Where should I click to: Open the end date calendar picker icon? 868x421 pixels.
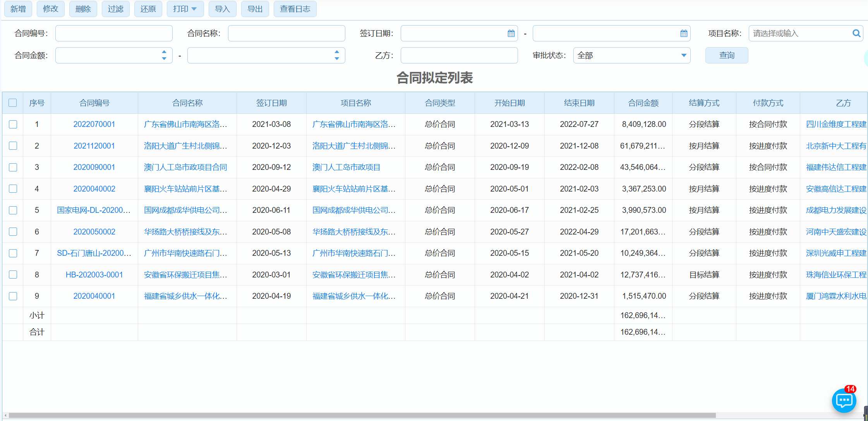click(684, 34)
